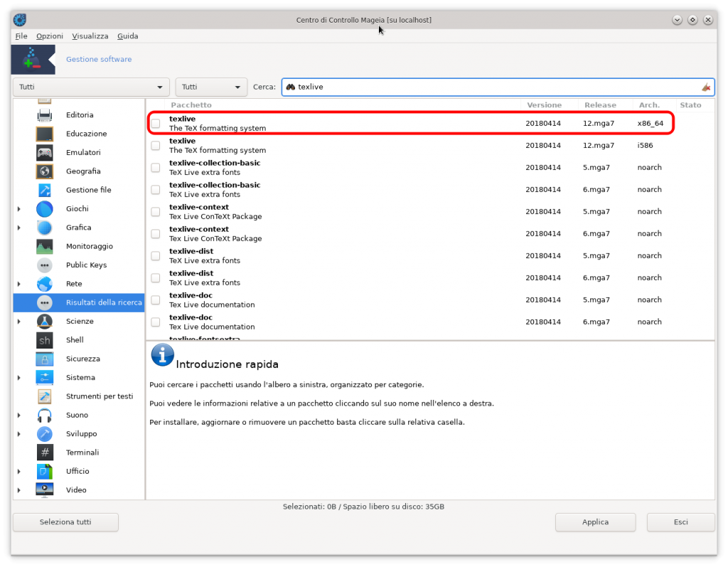The image size is (728, 567).
Task: Click the binoculars icon in the search bar
Action: (290, 87)
